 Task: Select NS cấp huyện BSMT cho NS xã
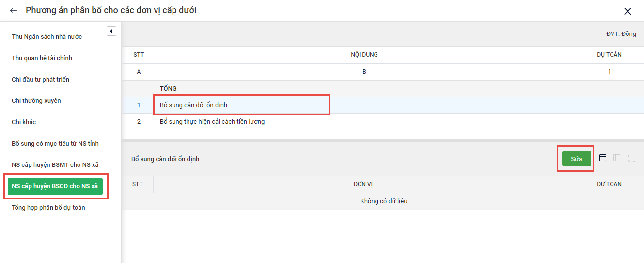click(55, 165)
